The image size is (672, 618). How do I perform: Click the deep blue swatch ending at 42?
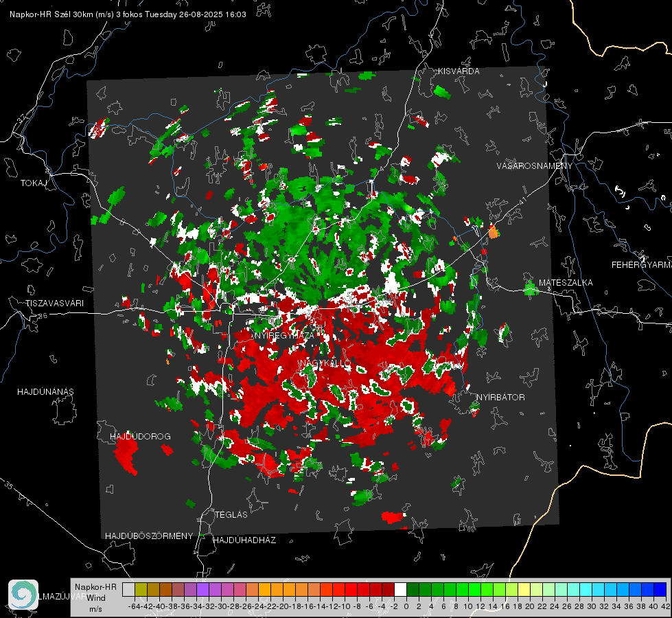[660, 590]
